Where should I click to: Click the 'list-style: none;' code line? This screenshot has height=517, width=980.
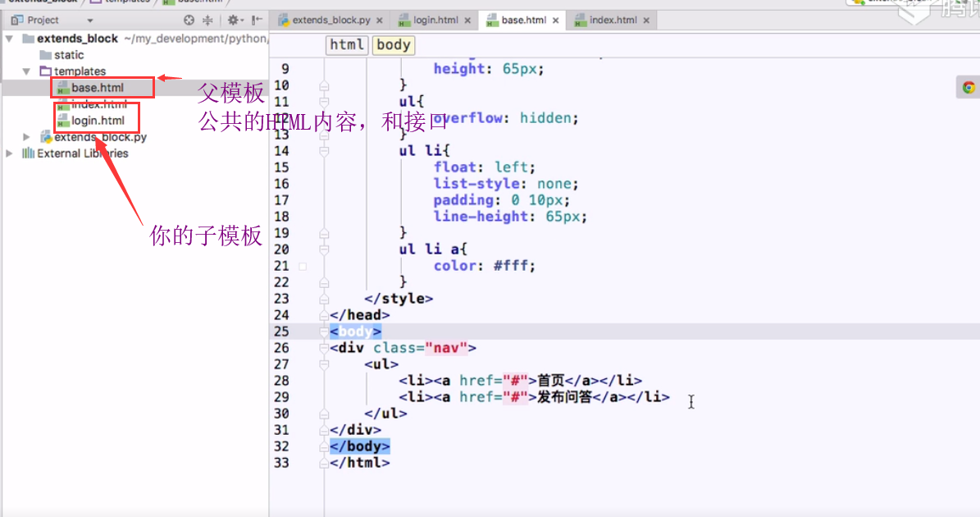click(506, 184)
